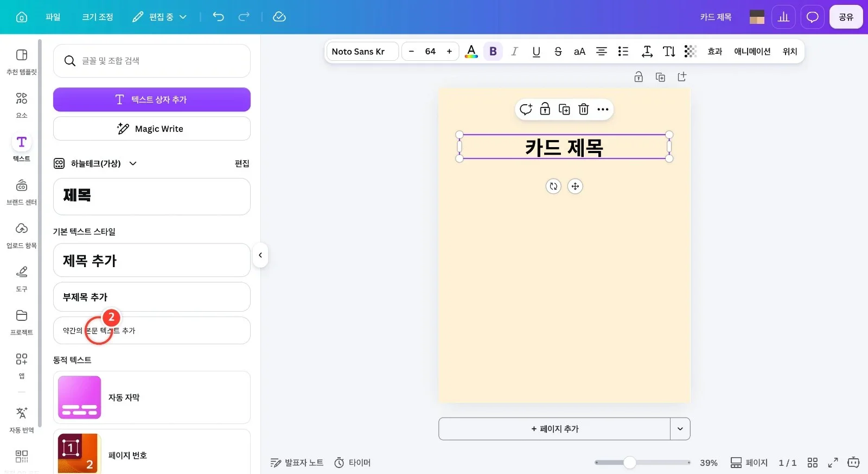Open more options on text box toolbar
868x474 pixels.
[x=603, y=109]
